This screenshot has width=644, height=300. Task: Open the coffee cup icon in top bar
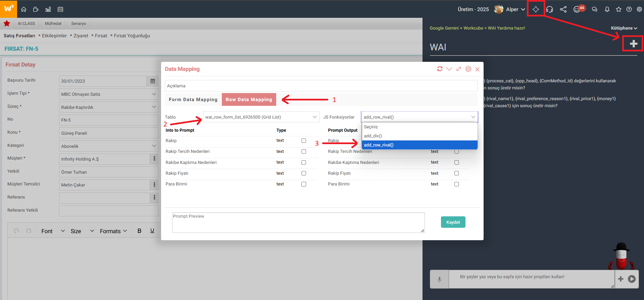point(36,9)
